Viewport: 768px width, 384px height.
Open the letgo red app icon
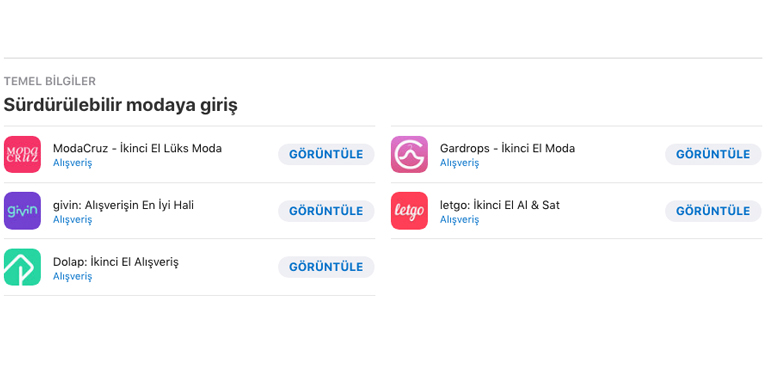[x=409, y=211]
